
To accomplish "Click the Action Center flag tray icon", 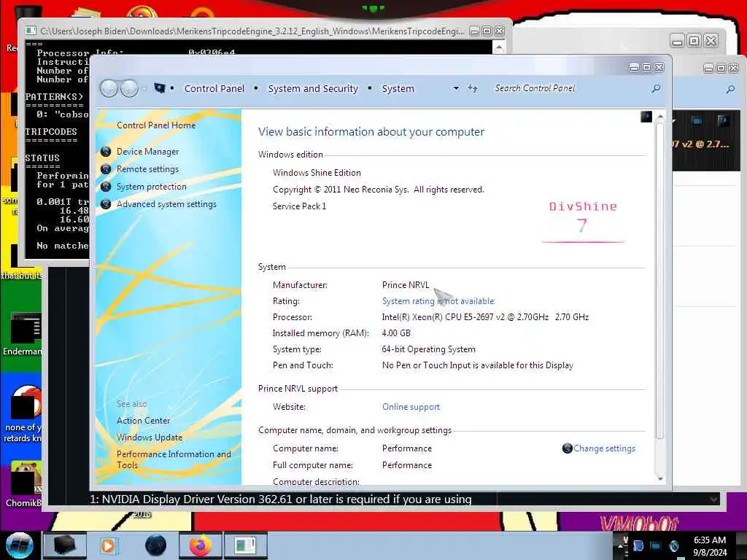I will pyautogui.click(x=638, y=545).
